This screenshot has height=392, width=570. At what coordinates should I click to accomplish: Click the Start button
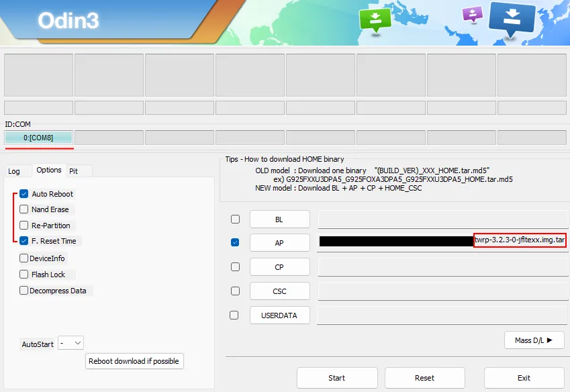337,378
